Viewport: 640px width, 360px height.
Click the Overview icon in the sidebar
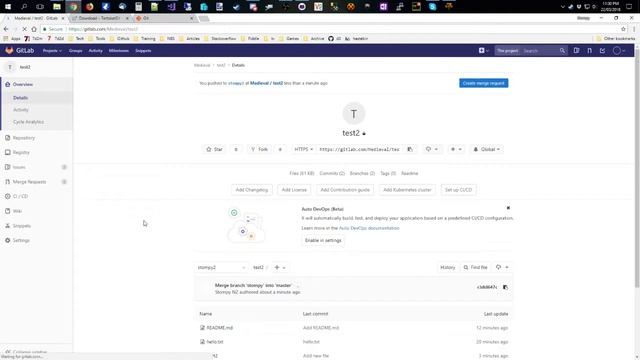(7, 84)
